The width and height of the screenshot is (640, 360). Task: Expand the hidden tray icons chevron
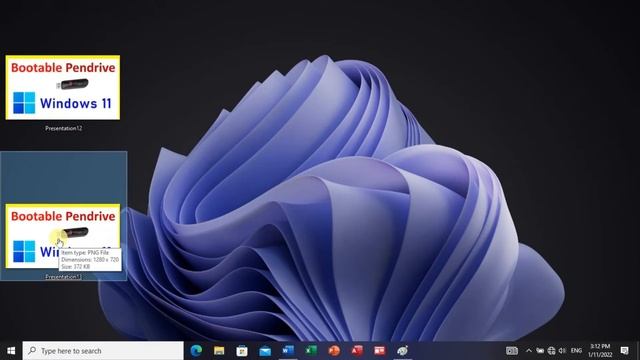(529, 351)
